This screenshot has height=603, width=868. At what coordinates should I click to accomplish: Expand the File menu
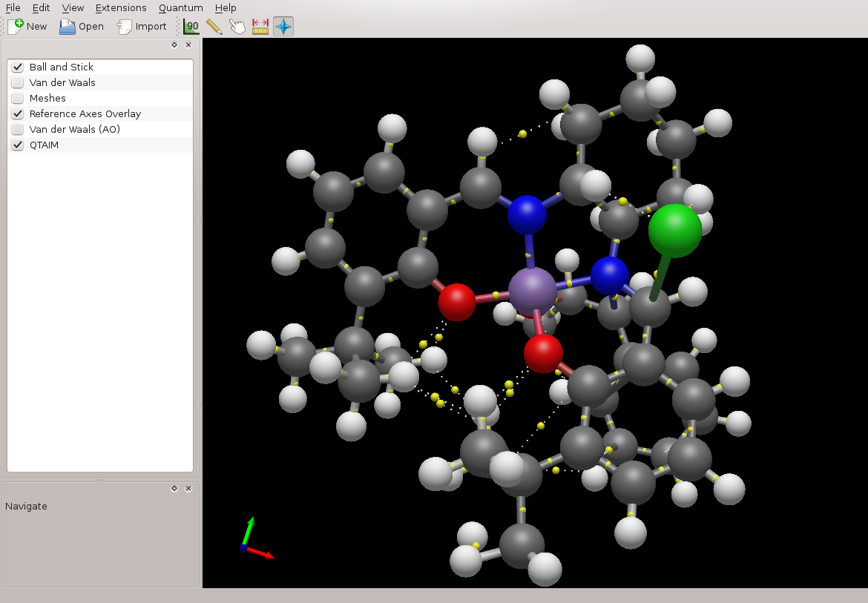tap(13, 8)
